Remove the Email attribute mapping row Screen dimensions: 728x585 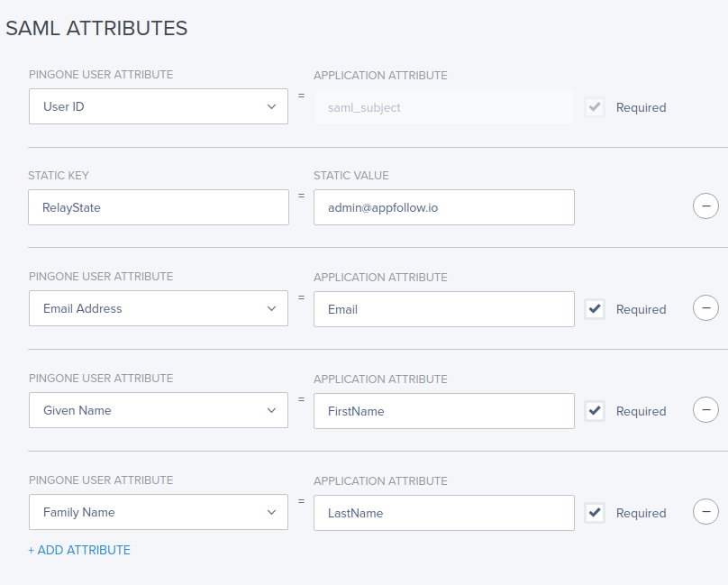705,307
